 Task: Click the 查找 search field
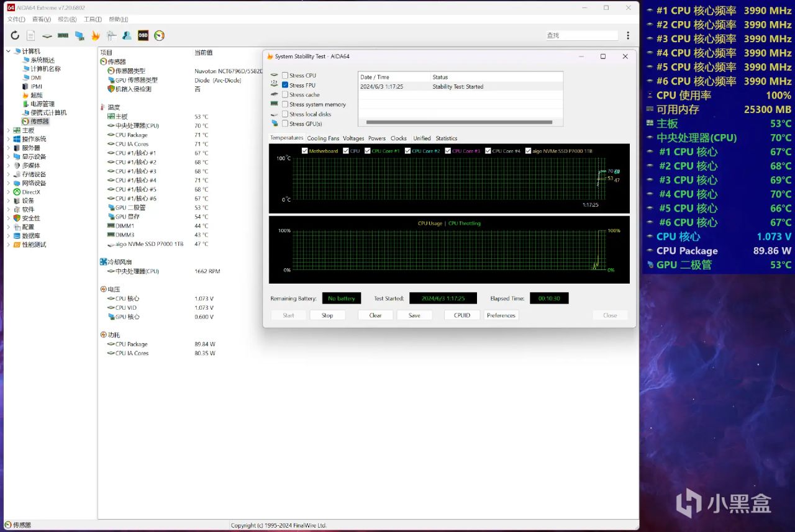click(581, 36)
